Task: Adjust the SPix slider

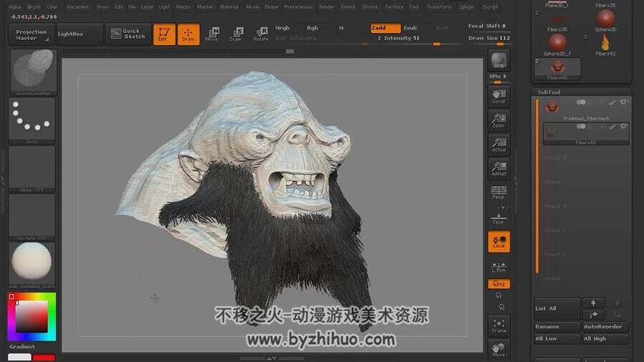Action: [x=498, y=78]
